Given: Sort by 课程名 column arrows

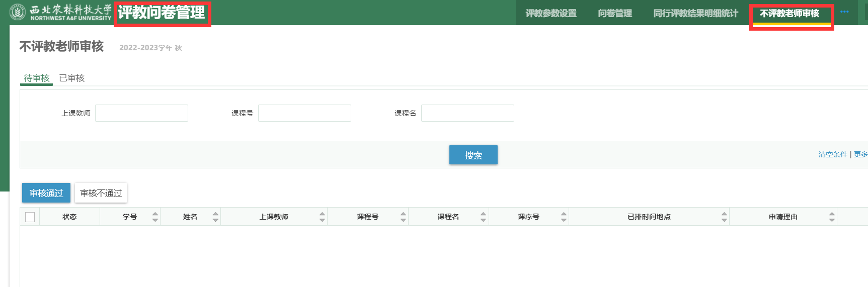Looking at the screenshot, I should (483, 217).
